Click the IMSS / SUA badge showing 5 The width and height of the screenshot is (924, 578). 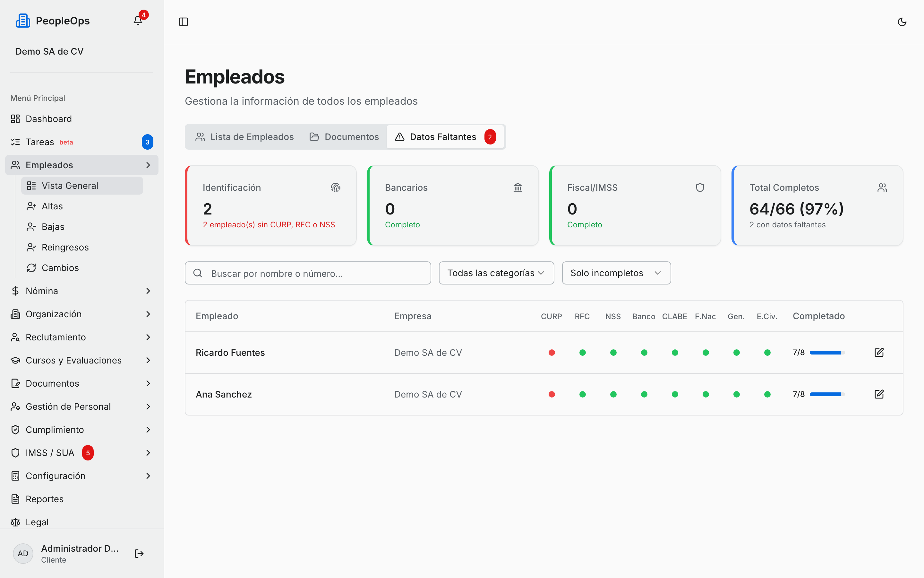click(88, 453)
